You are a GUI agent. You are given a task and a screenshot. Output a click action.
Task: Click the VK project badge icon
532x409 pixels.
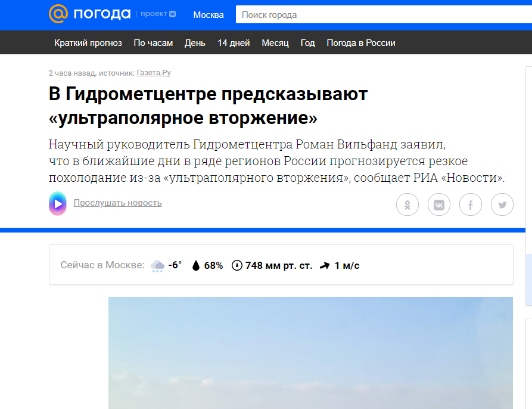coord(172,14)
